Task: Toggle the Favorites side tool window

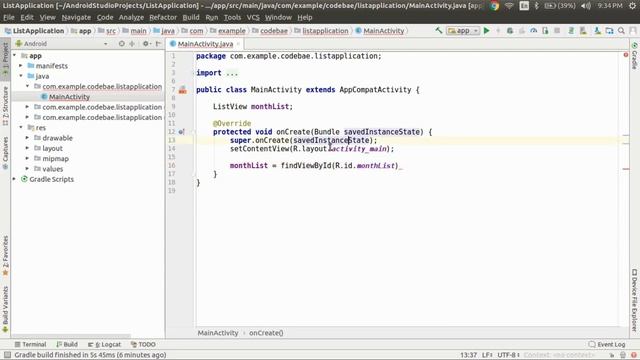Action: tap(5, 256)
